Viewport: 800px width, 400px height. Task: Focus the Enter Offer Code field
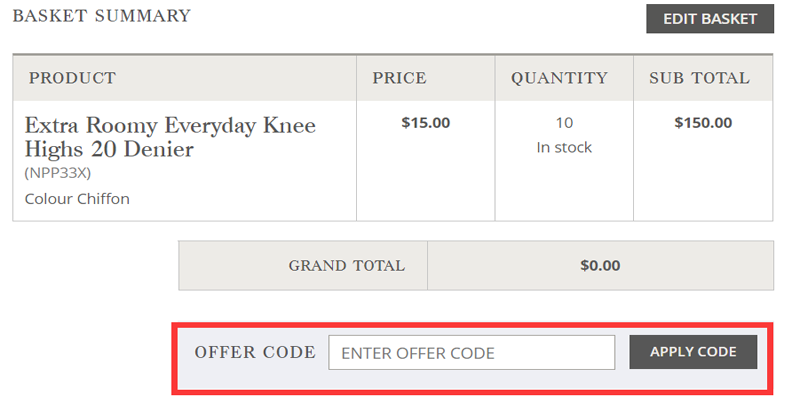471,352
